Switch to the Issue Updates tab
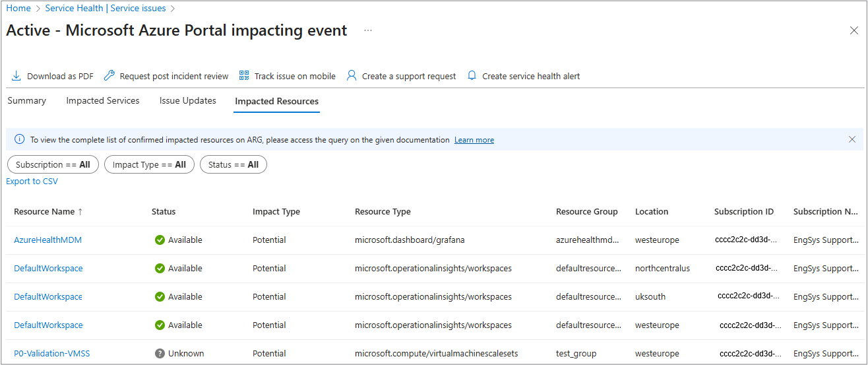The height and width of the screenshot is (365, 868). [188, 101]
